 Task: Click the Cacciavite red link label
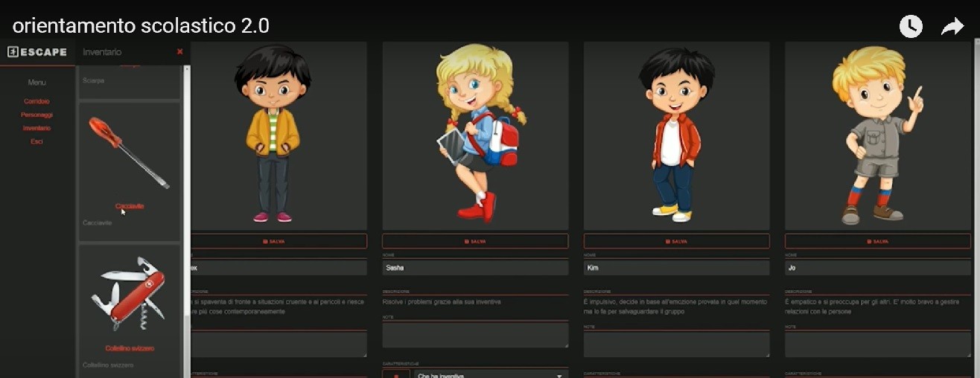tap(130, 206)
